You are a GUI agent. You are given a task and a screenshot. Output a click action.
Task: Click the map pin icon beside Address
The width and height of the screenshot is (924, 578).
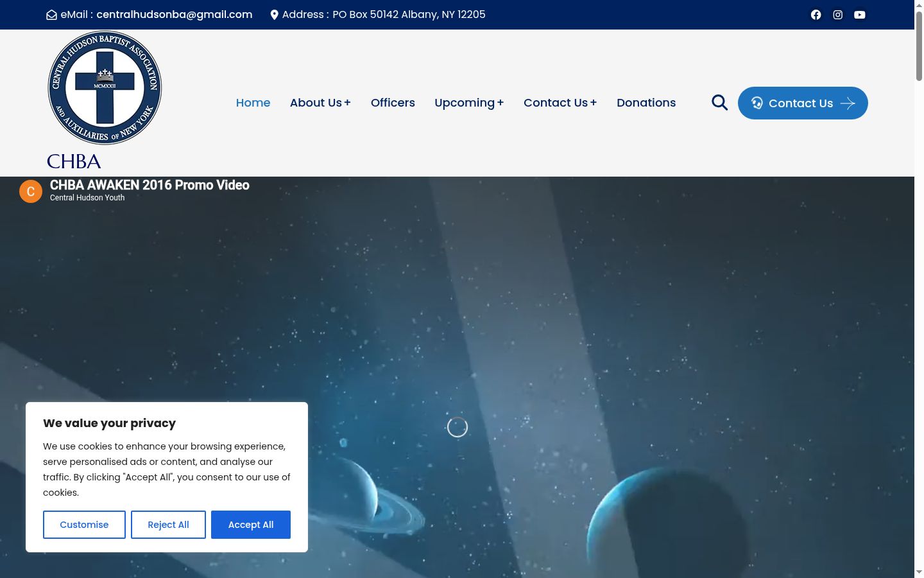click(274, 15)
